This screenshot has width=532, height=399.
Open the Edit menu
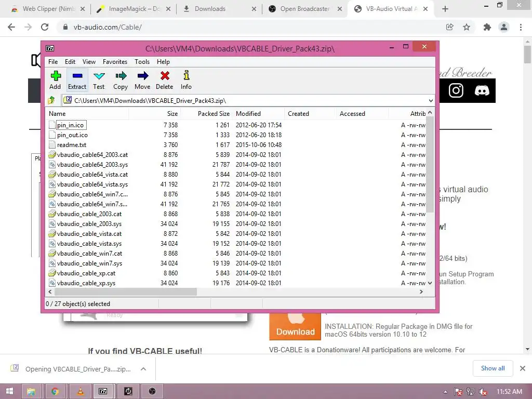[70, 62]
